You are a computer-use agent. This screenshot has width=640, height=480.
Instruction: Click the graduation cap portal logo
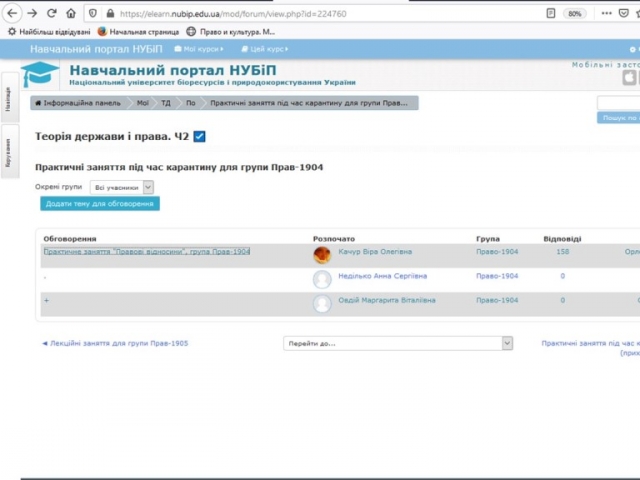40,74
